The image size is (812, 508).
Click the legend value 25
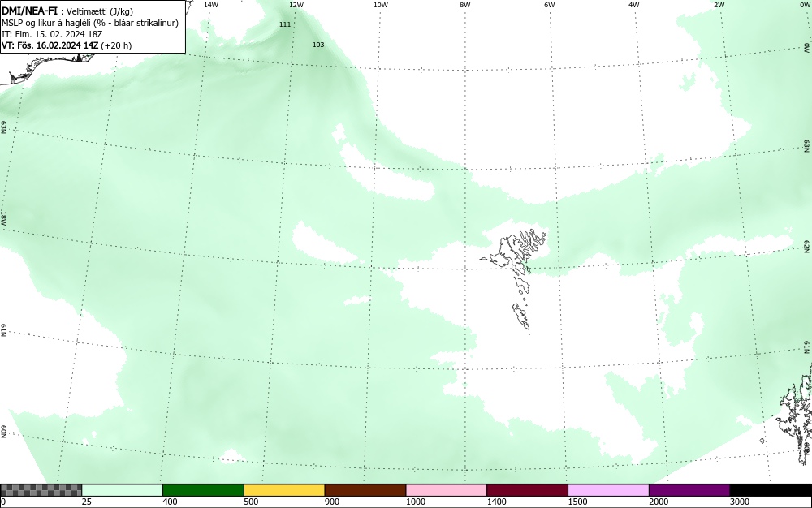(x=87, y=502)
